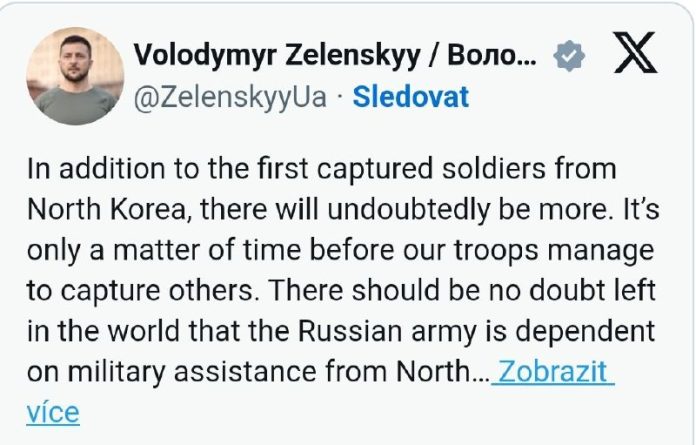Click the grey verified badge
The width and height of the screenshot is (696, 445).
[570, 57]
